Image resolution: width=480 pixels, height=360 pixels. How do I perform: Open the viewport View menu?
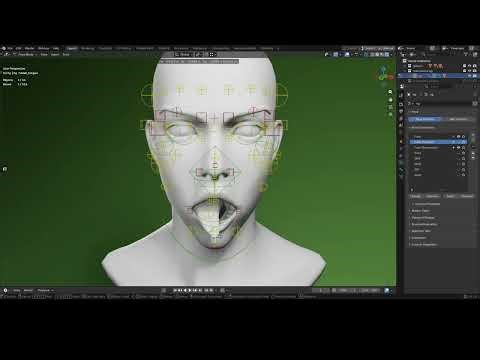coord(44,54)
